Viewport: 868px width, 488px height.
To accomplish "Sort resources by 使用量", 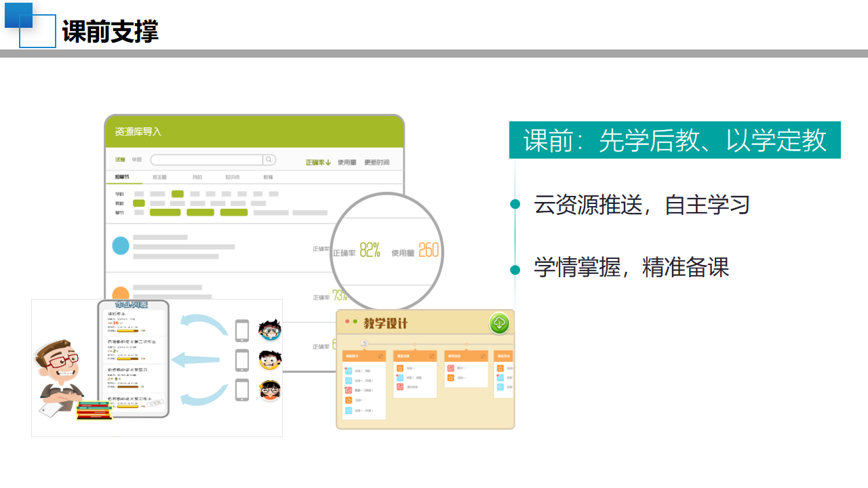I will pos(346,162).
